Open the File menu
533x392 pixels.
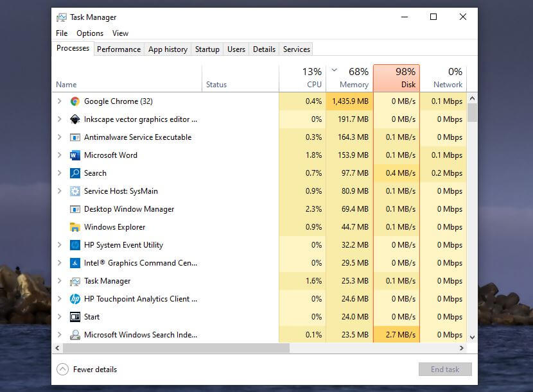tap(62, 33)
